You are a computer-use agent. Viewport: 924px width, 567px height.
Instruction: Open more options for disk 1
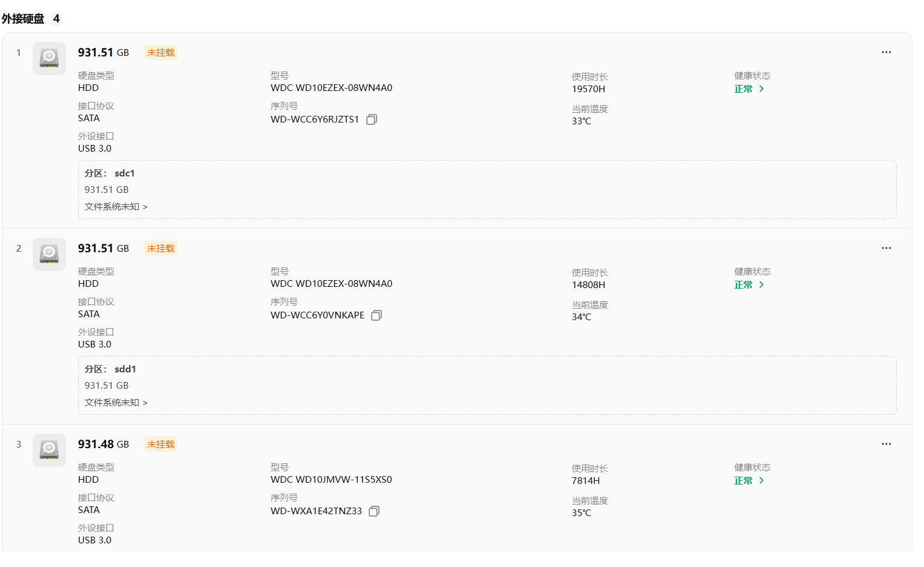pyautogui.click(x=886, y=52)
